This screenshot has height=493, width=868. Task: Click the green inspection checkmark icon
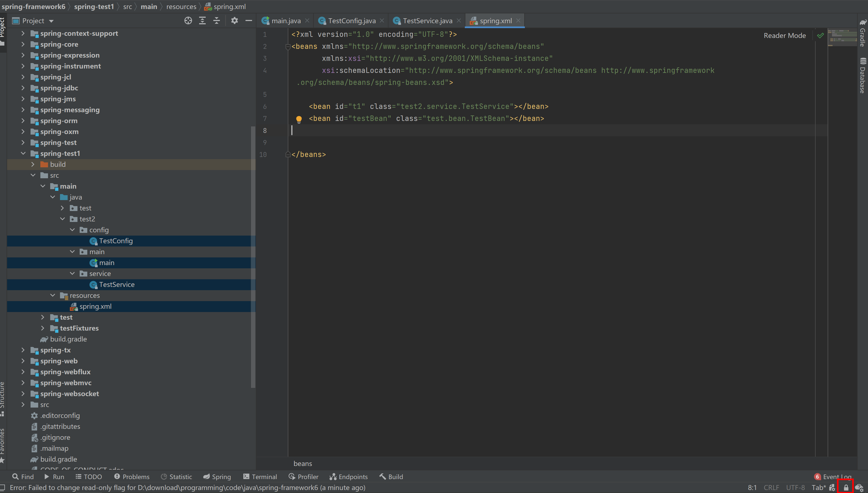820,35
